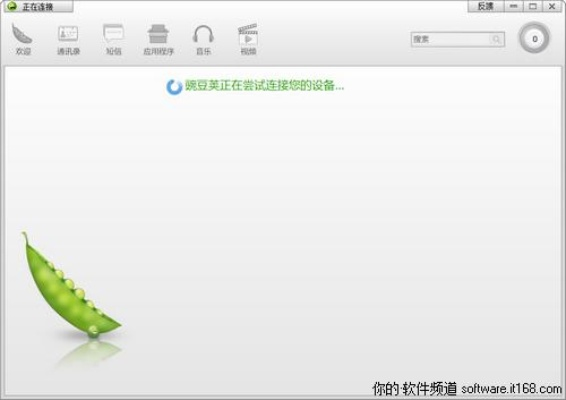
Task: Click the green connecting status message text
Action: pyautogui.click(x=265, y=86)
